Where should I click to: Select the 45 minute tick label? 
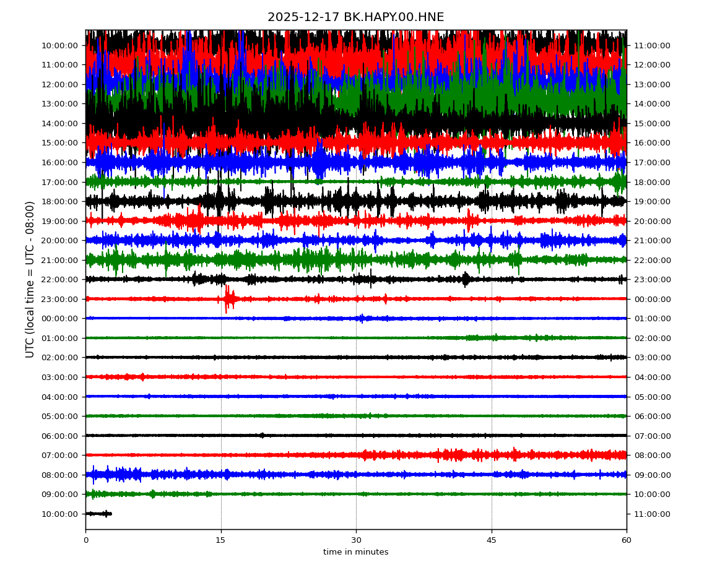492,540
